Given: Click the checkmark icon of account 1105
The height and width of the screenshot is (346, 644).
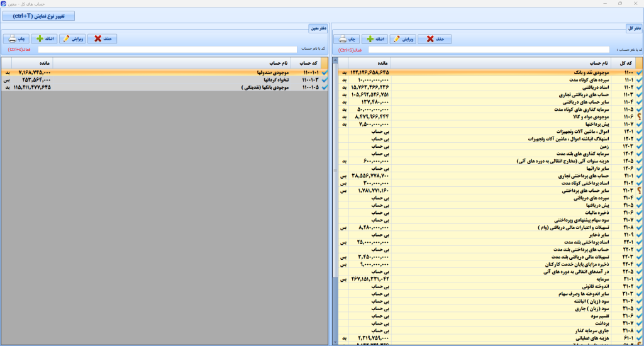Looking at the screenshot, I should (x=639, y=109).
